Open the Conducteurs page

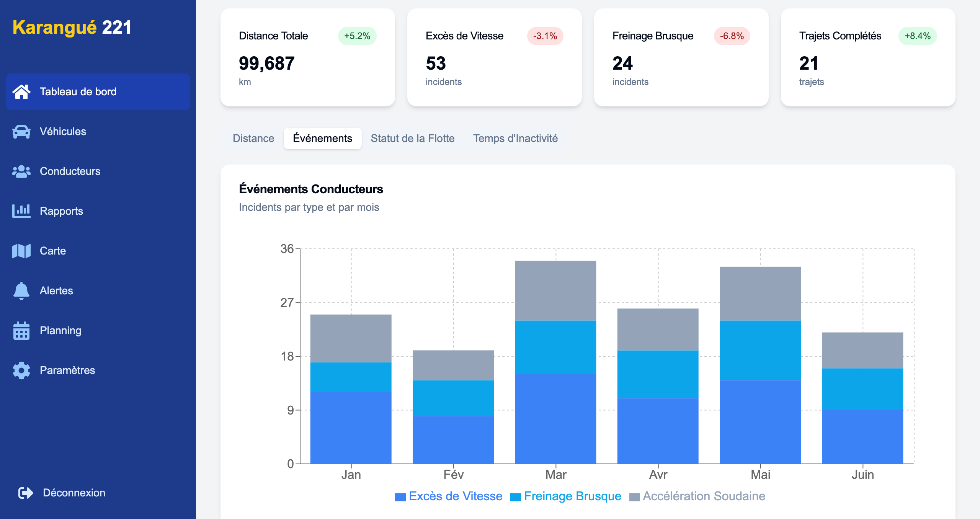98,171
